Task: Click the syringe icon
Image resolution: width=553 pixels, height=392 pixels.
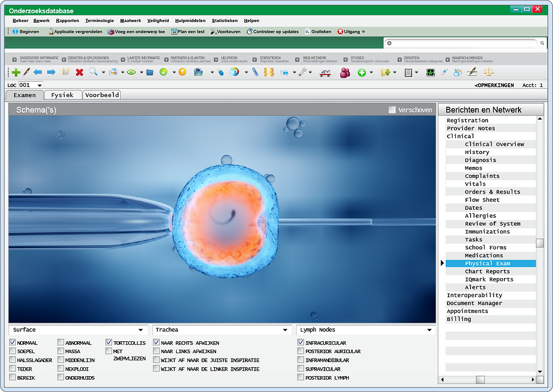Action: 445,72
